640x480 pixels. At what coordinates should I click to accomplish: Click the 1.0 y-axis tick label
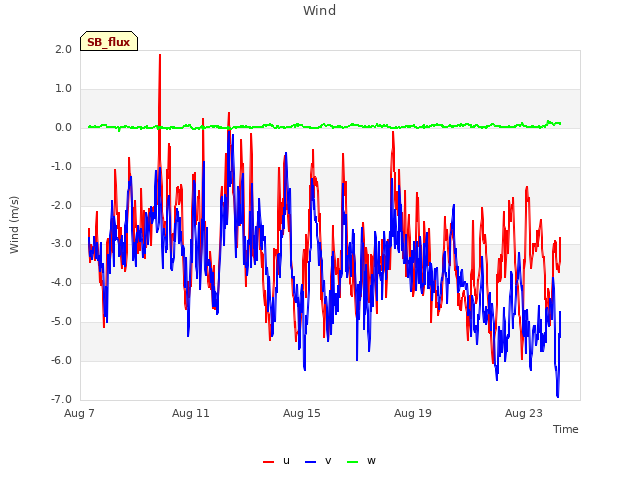click(63, 89)
